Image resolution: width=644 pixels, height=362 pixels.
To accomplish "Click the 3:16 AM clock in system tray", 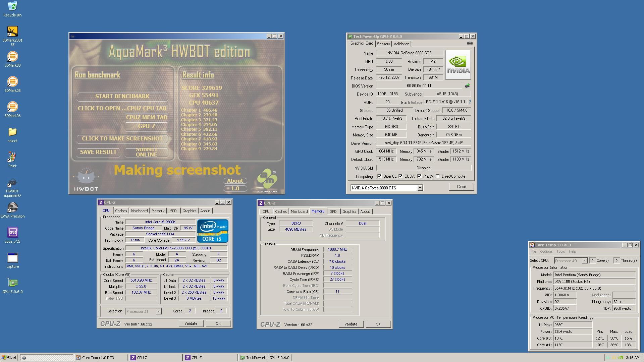I will [633, 358].
